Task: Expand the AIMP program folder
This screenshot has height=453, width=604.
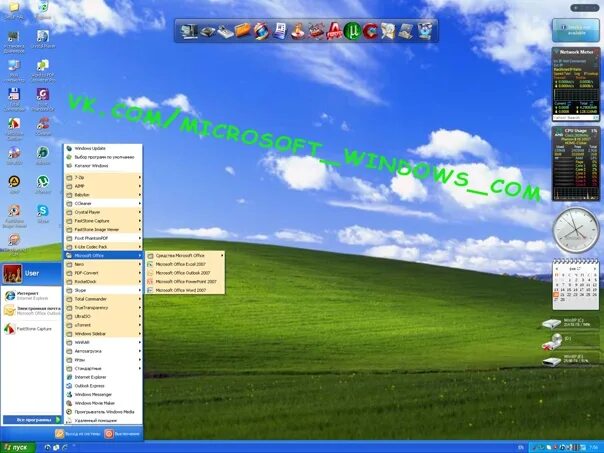Action: pyautogui.click(x=103, y=186)
